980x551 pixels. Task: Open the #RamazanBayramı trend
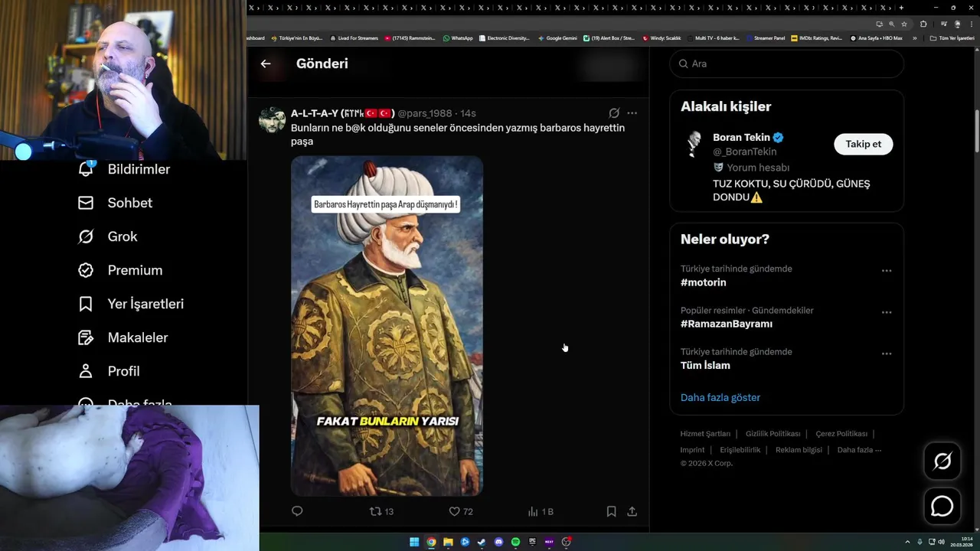[x=727, y=324]
